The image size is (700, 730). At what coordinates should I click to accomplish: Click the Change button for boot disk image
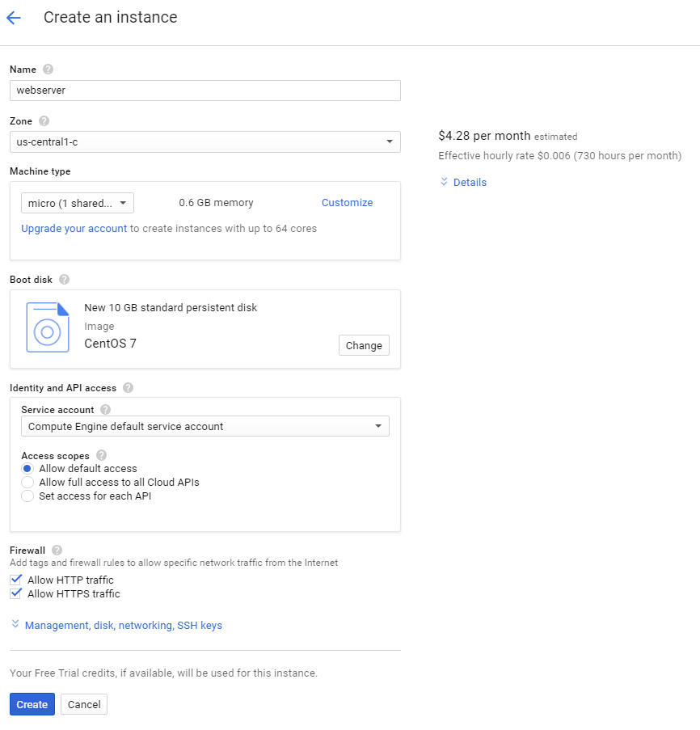[364, 344]
